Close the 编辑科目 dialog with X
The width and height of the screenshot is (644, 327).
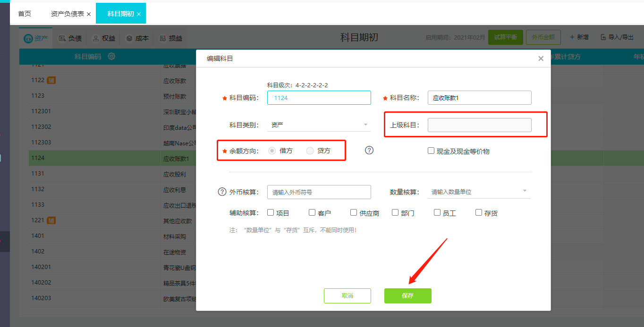[541, 59]
